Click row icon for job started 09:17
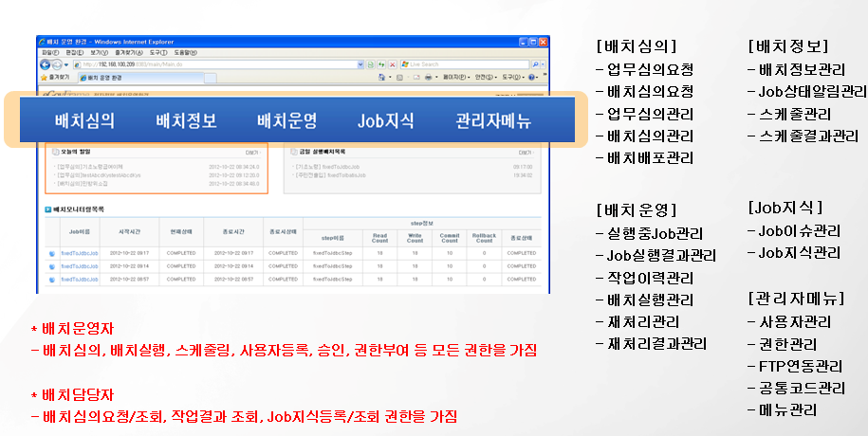868x436 pixels. pyautogui.click(x=52, y=253)
